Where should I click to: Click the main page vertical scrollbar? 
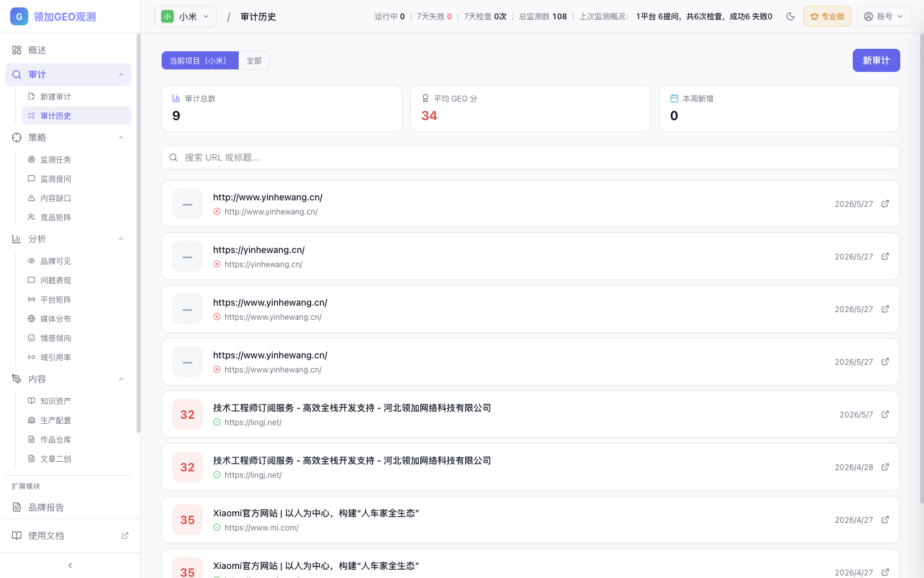point(921,268)
